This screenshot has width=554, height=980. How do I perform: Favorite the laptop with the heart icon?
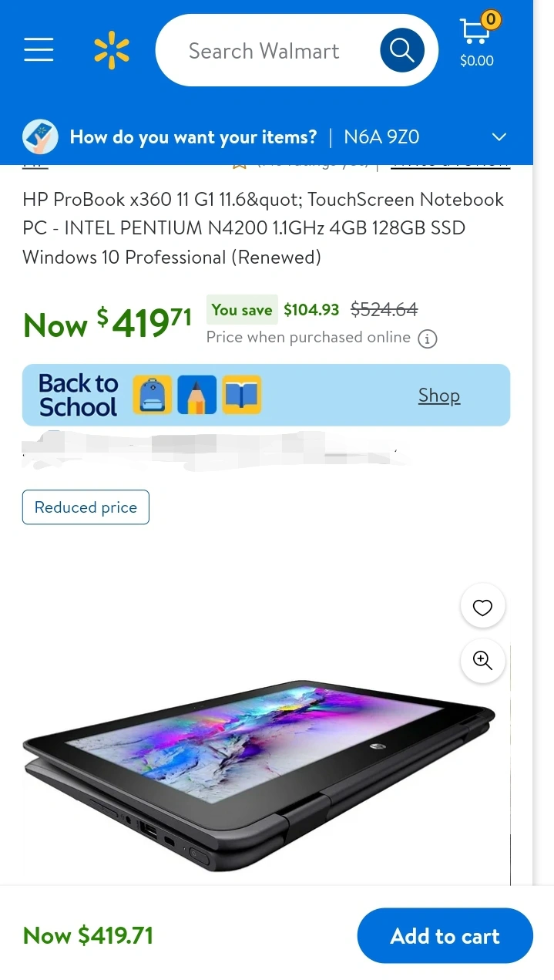[x=482, y=608]
